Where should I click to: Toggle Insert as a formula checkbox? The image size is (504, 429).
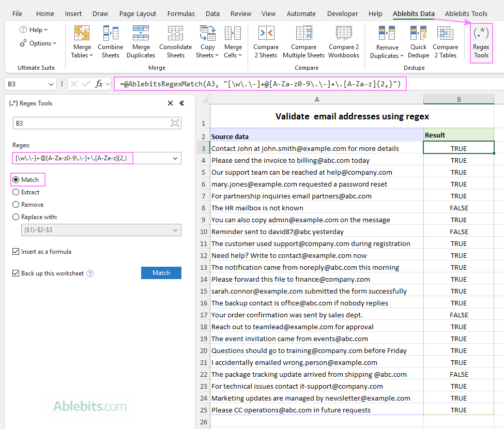16,252
